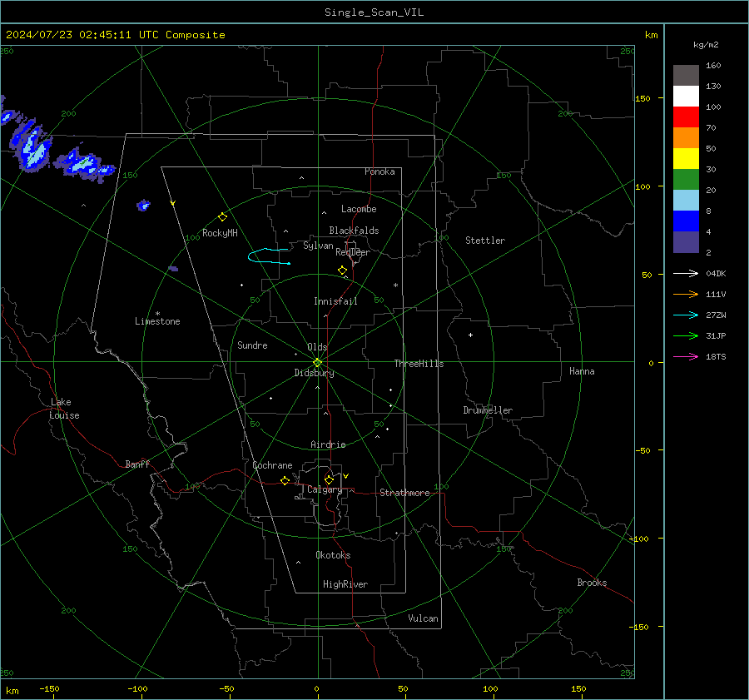Click the cyan storm track west of Sylvan
Image resolution: width=749 pixels, height=700 pixels.
[x=267, y=256]
